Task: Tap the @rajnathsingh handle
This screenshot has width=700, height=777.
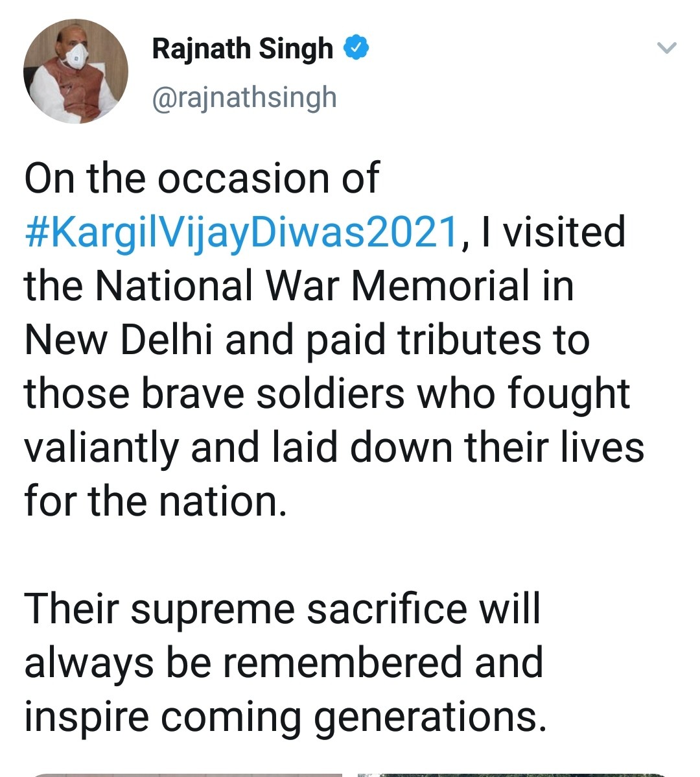Action: pos(244,98)
